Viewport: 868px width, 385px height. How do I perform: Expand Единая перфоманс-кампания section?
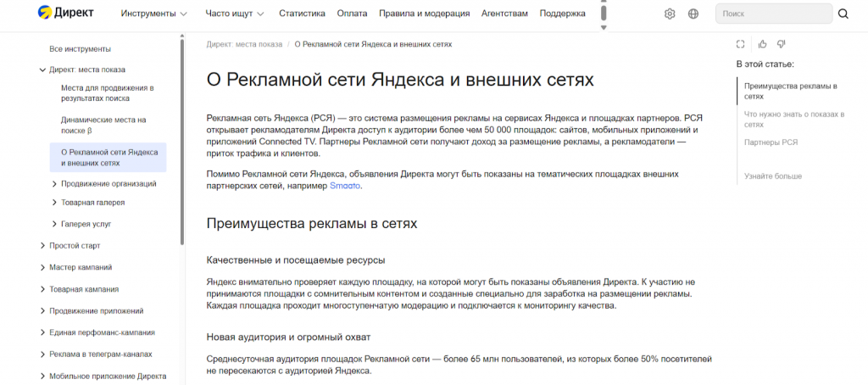coord(42,332)
